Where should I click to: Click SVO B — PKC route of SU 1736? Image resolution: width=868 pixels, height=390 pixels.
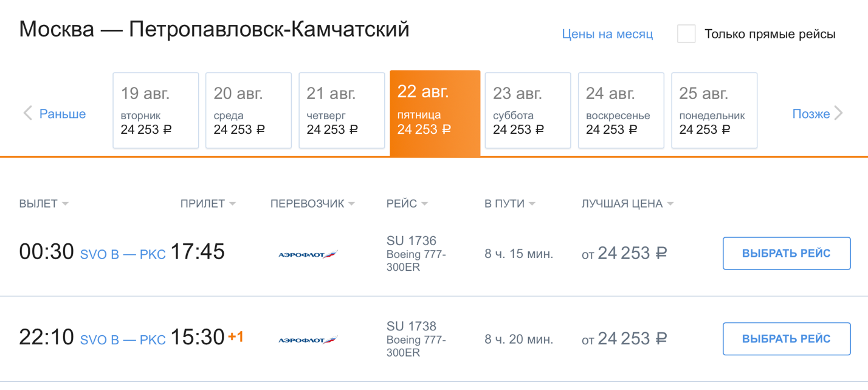tap(123, 254)
